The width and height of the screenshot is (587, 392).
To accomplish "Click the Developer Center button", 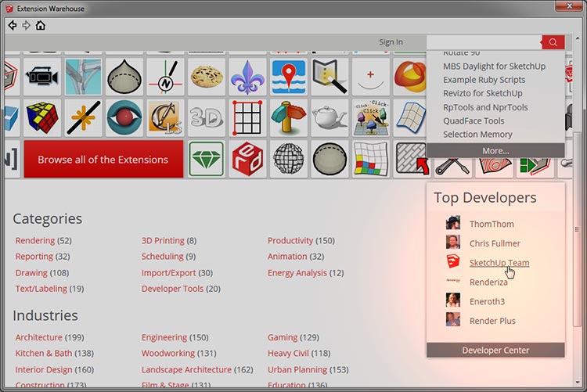I will tap(495, 350).
